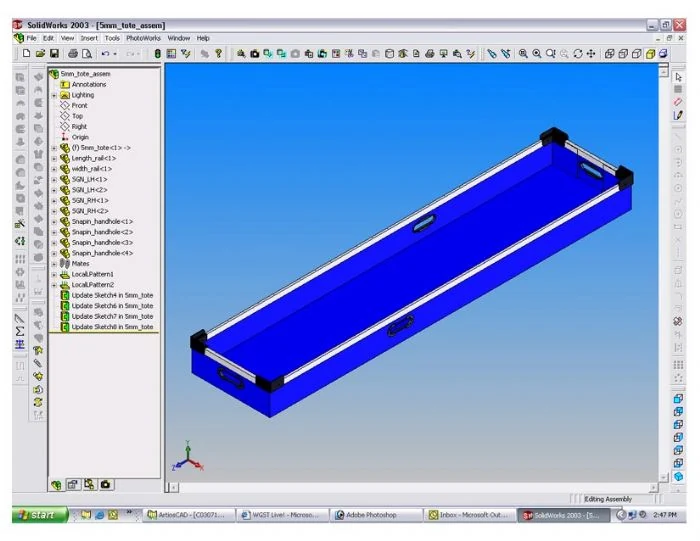Screen dimensions: 700x541
Task: Toggle Hidden Lines Visible display mode
Action: 623,54
